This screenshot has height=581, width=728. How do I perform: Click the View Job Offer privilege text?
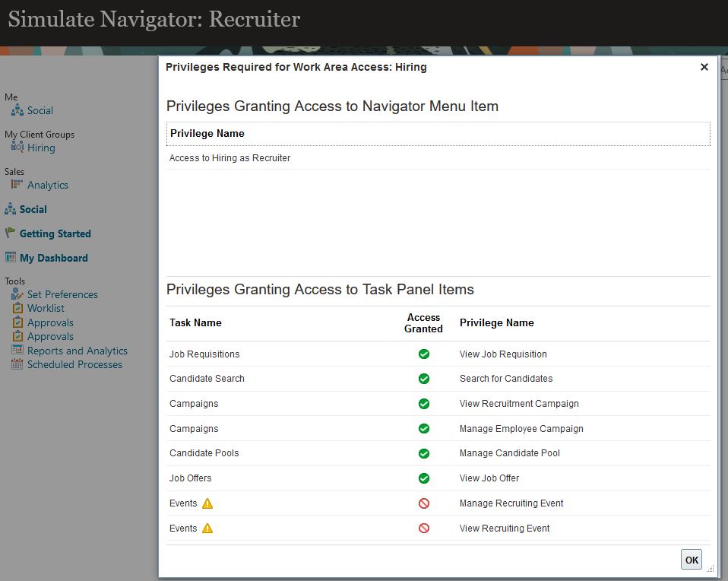click(x=489, y=478)
